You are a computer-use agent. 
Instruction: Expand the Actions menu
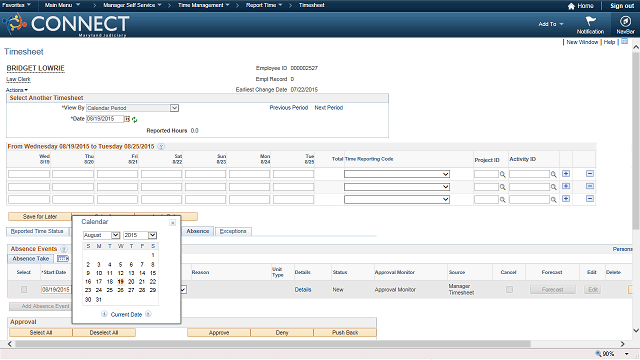17,90
